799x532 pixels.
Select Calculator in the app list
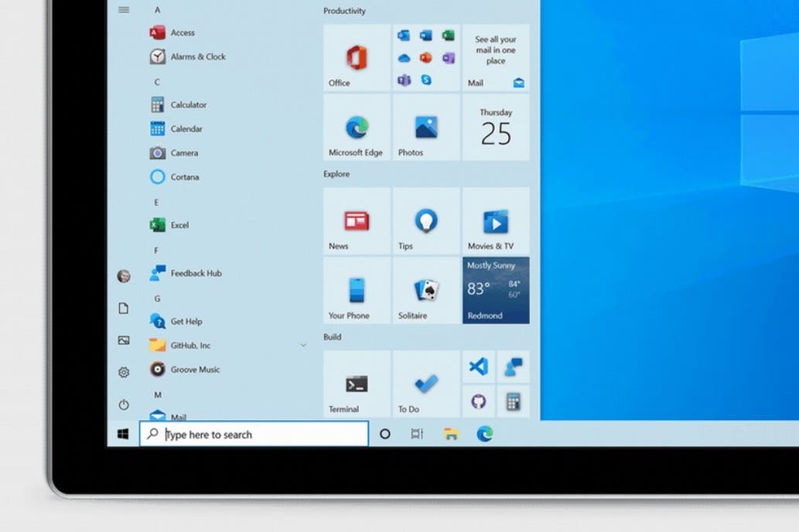point(188,105)
